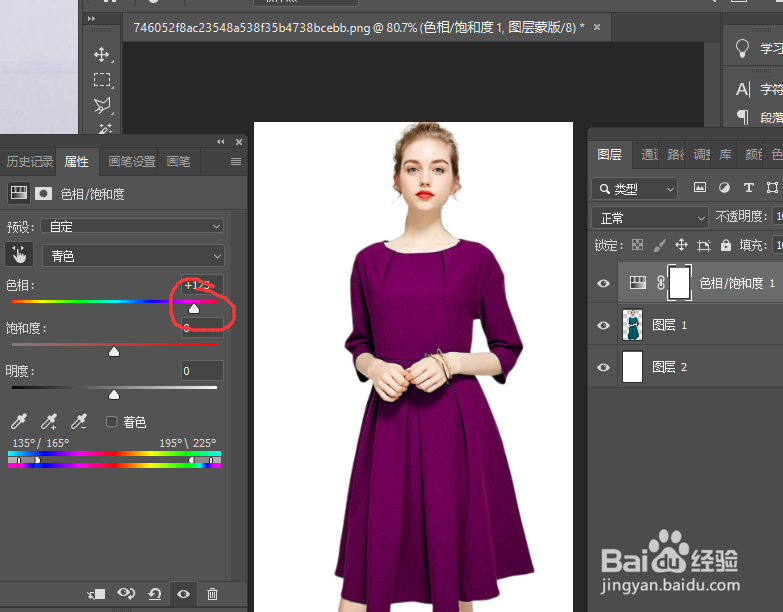This screenshot has height=612, width=783.
Task: Lock image pixels brush icon
Action: (x=660, y=245)
